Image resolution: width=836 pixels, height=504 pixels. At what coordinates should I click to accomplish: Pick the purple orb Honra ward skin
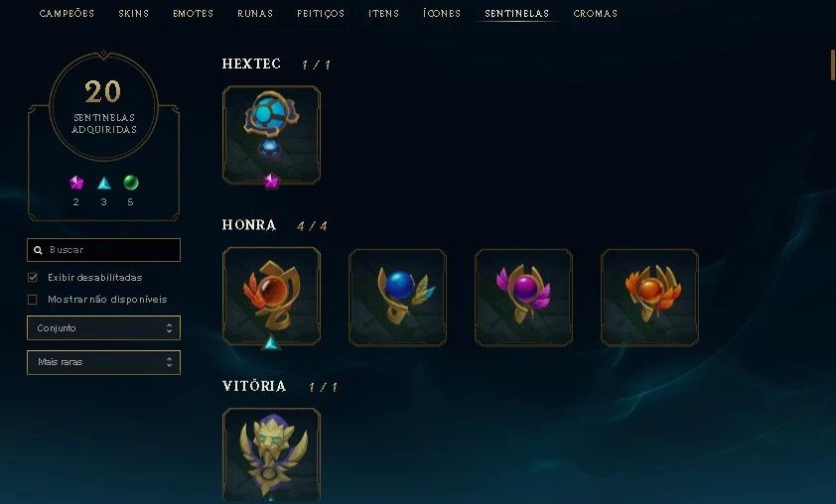(523, 298)
